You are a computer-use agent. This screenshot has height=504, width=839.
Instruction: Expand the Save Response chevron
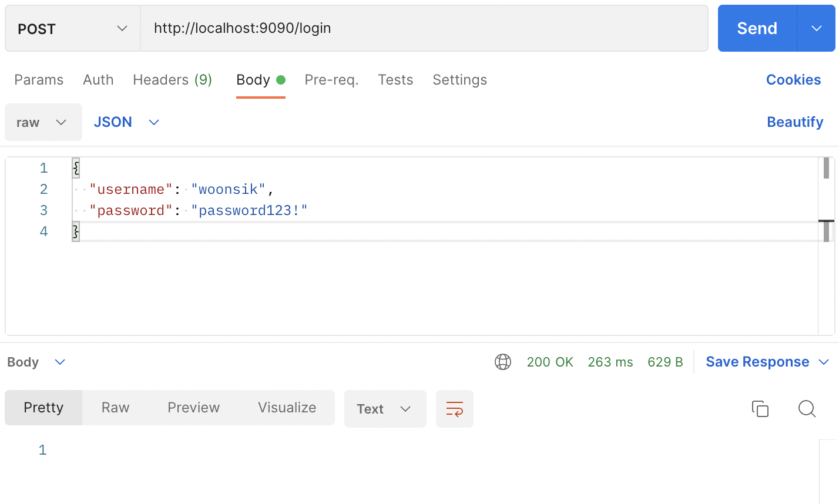tap(824, 362)
